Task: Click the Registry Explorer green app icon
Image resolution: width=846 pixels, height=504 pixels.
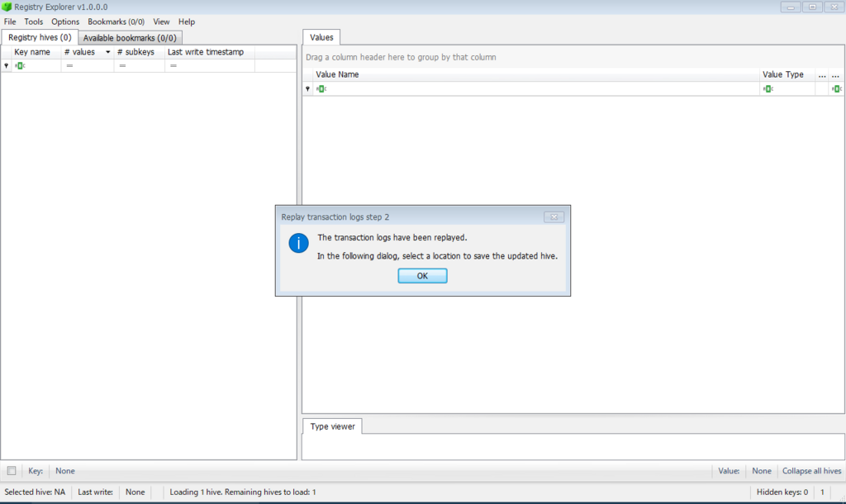Action: click(7, 7)
